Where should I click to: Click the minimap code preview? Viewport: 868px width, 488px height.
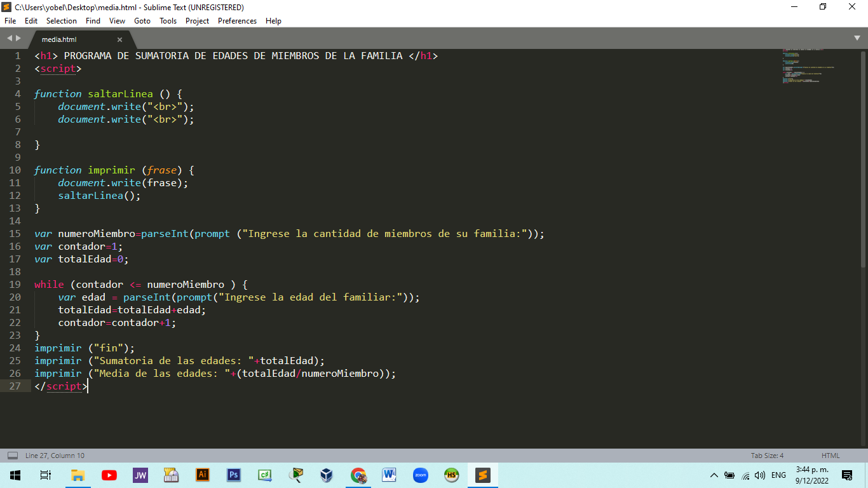808,66
